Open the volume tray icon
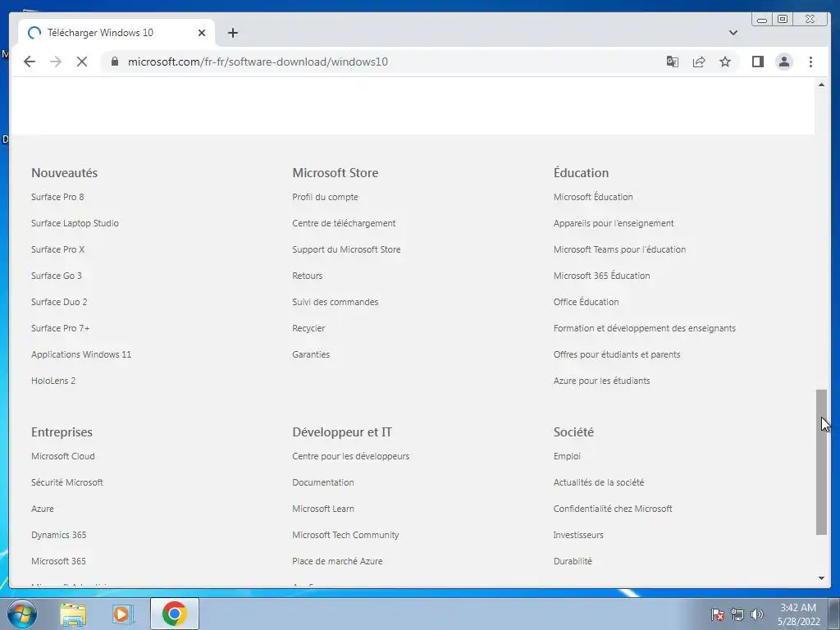 tap(756, 614)
